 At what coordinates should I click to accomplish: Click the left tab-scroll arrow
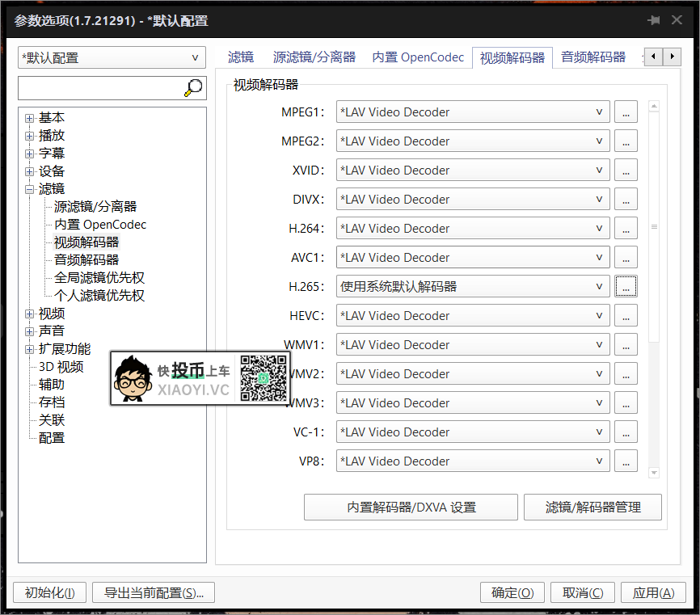tap(653, 57)
